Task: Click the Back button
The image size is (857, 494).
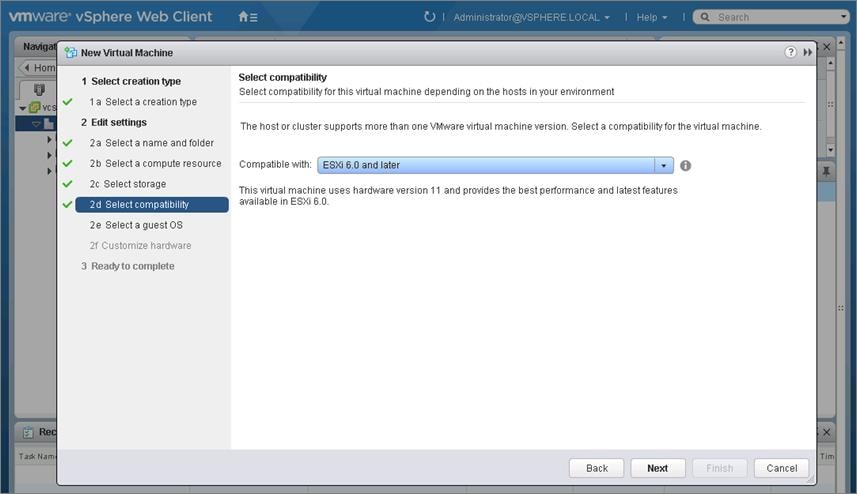Action: [x=596, y=468]
